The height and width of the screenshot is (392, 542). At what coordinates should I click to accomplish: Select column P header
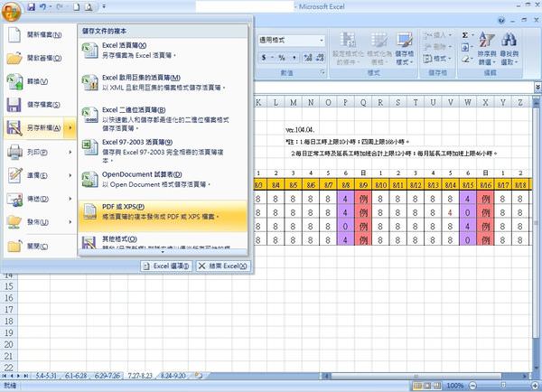tap(345, 102)
